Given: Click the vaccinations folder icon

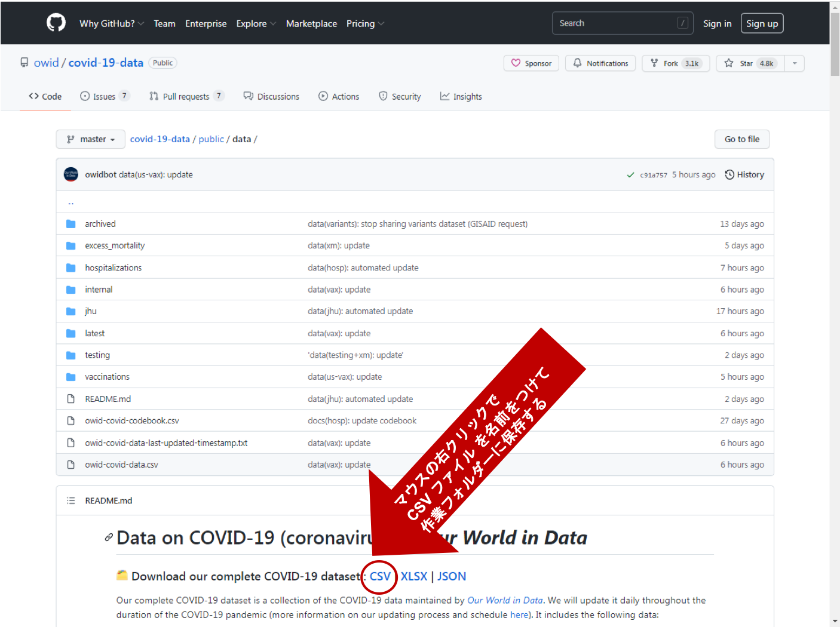Looking at the screenshot, I should click(71, 377).
